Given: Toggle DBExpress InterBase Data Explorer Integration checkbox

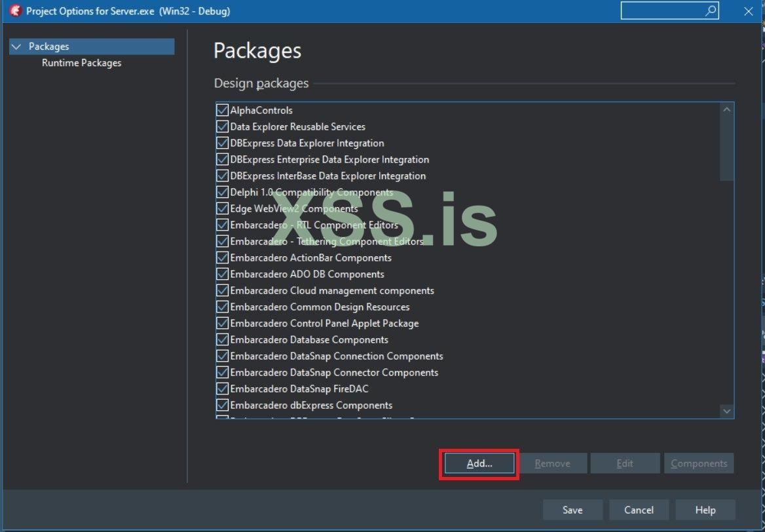Looking at the screenshot, I should pyautogui.click(x=222, y=176).
